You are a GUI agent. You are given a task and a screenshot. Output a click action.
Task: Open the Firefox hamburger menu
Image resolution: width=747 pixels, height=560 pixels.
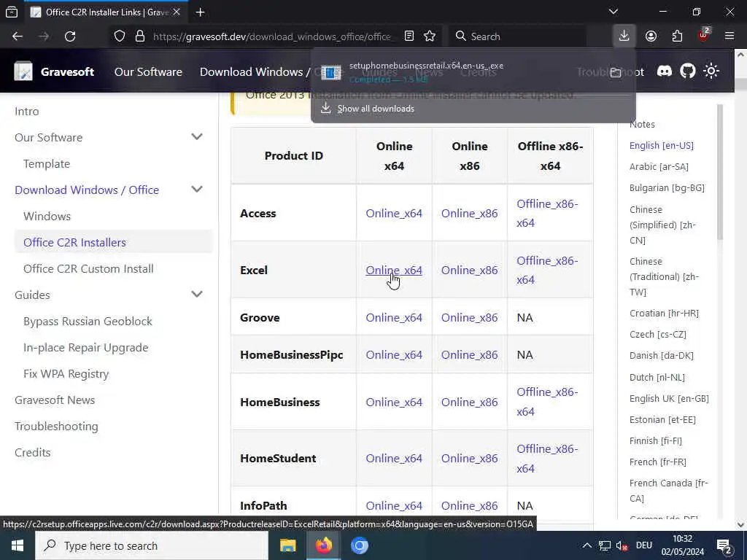click(x=729, y=36)
